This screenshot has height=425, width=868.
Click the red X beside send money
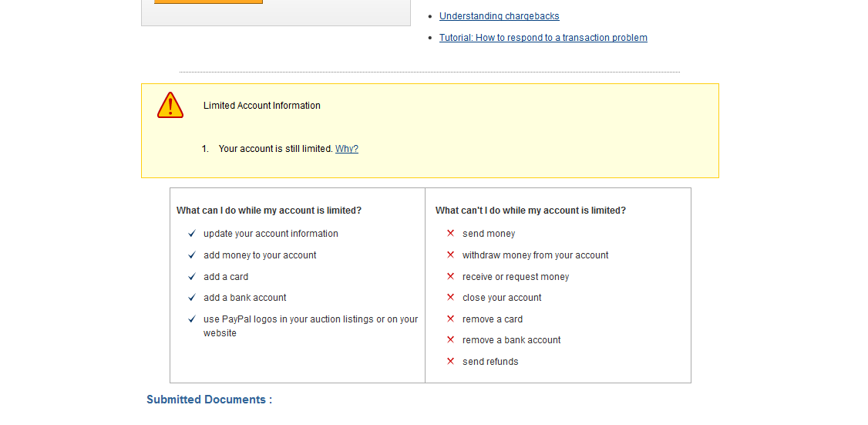(x=451, y=234)
